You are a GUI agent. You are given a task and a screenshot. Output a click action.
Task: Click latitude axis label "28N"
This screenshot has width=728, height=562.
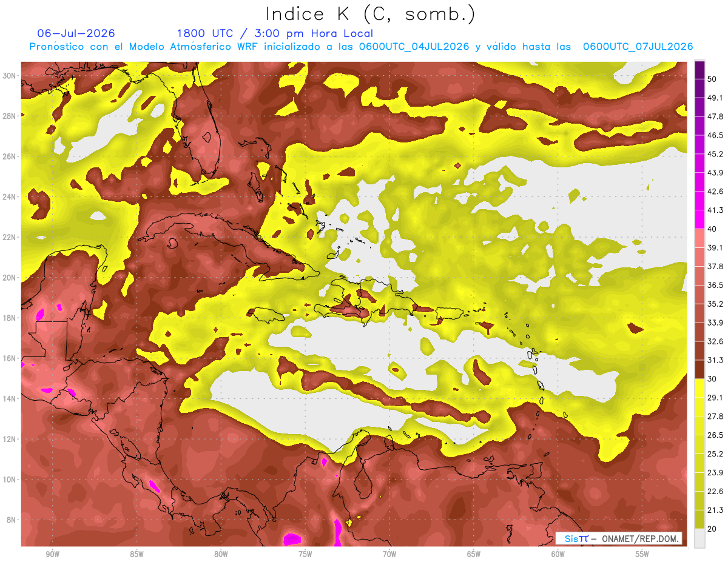9,116
